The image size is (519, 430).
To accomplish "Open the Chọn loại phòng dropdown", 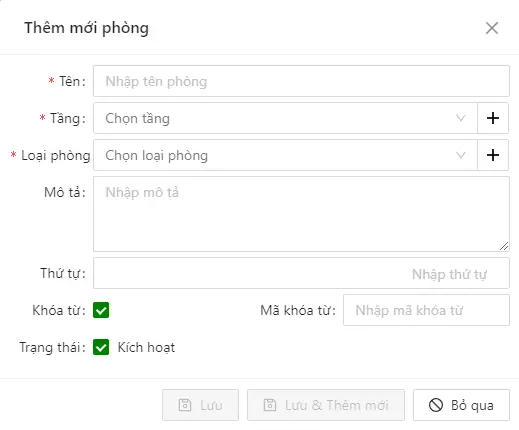I will click(285, 155).
